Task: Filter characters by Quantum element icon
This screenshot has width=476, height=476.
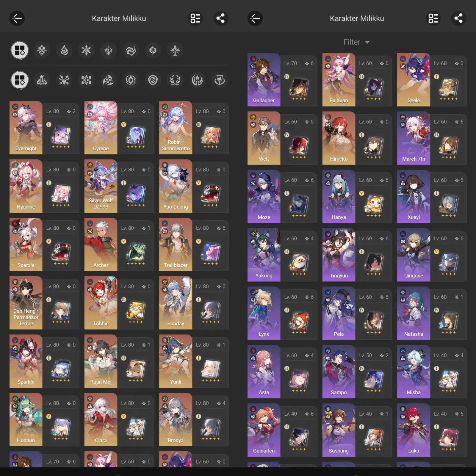Action: click(153, 51)
